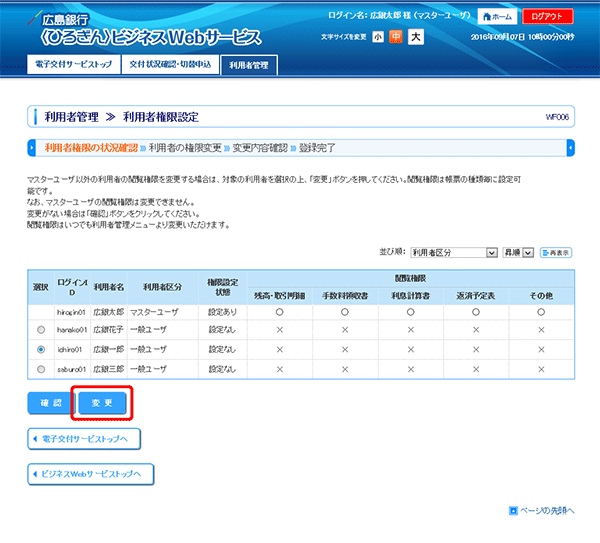Click ページの先頭へ link

[x=542, y=510]
